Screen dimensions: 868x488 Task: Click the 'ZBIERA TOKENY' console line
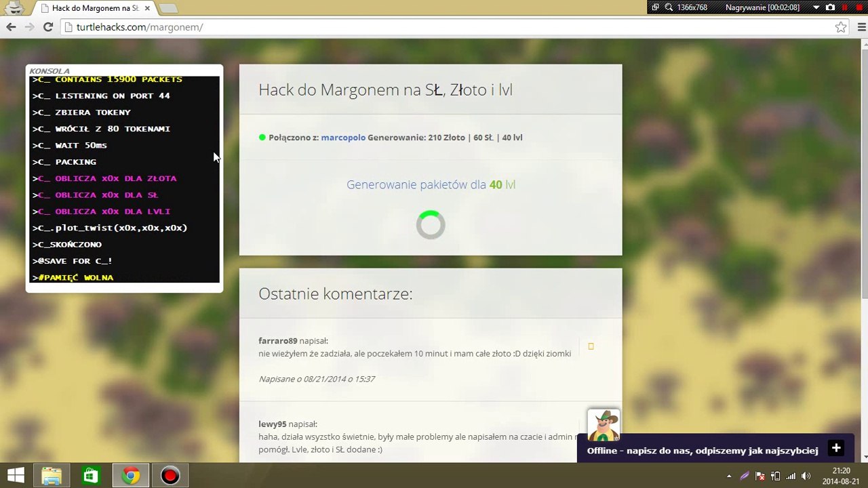tap(81, 113)
